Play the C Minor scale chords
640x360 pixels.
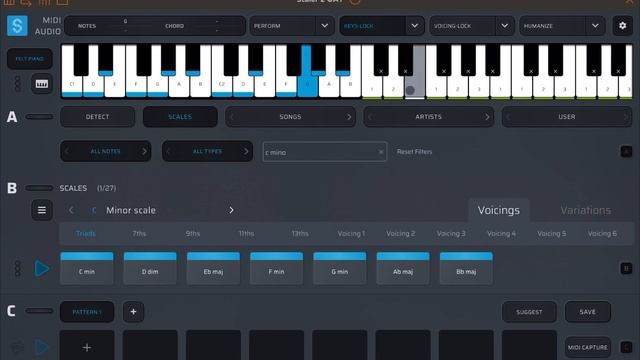[x=42, y=269]
